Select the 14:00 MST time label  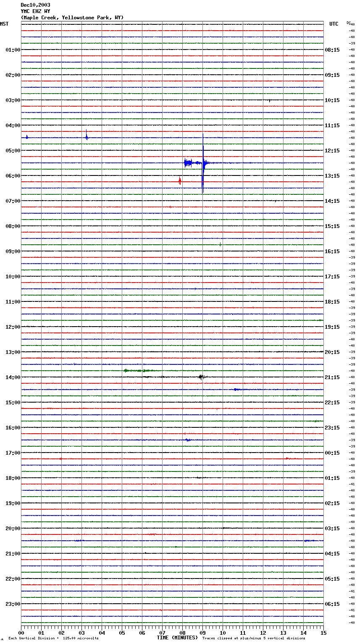pos(13,377)
